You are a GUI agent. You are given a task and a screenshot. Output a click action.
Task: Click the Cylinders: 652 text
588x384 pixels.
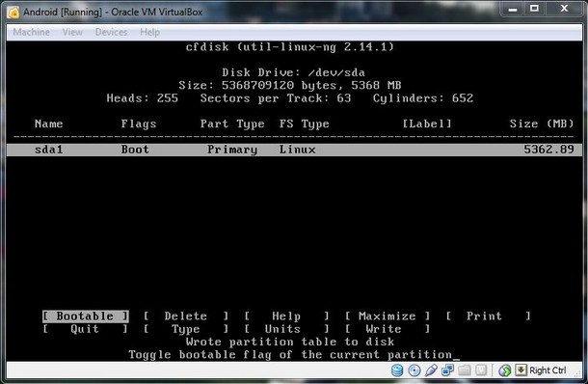pyautogui.click(x=423, y=98)
